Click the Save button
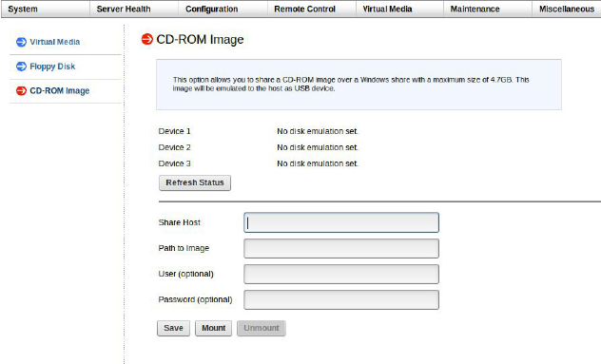 tap(173, 328)
